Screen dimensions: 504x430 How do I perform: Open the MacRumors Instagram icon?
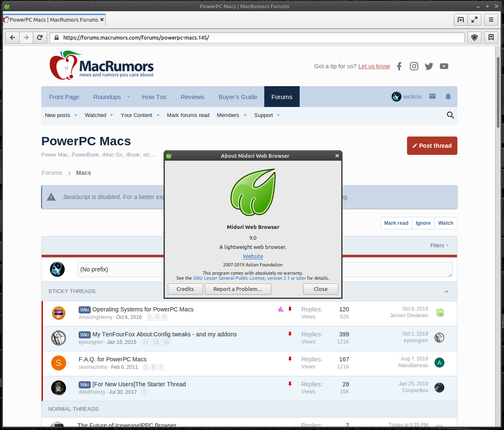[414, 66]
